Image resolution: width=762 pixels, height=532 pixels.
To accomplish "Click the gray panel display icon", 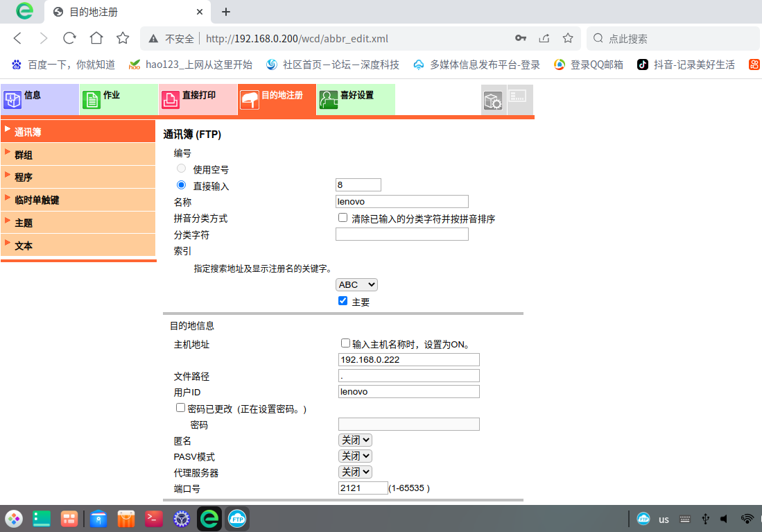I will 519,100.
